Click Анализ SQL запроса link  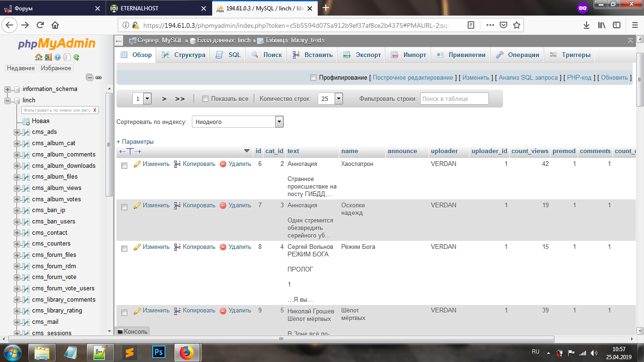[528, 78]
